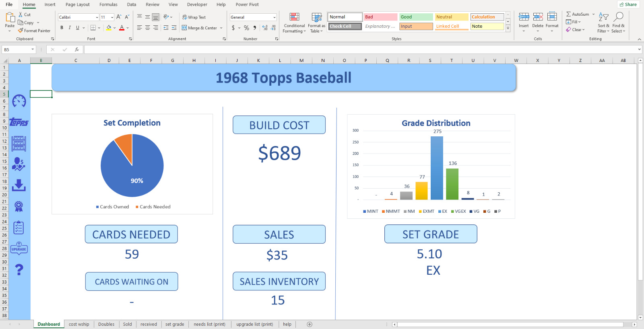Toggle Wrap Text

[x=194, y=17]
